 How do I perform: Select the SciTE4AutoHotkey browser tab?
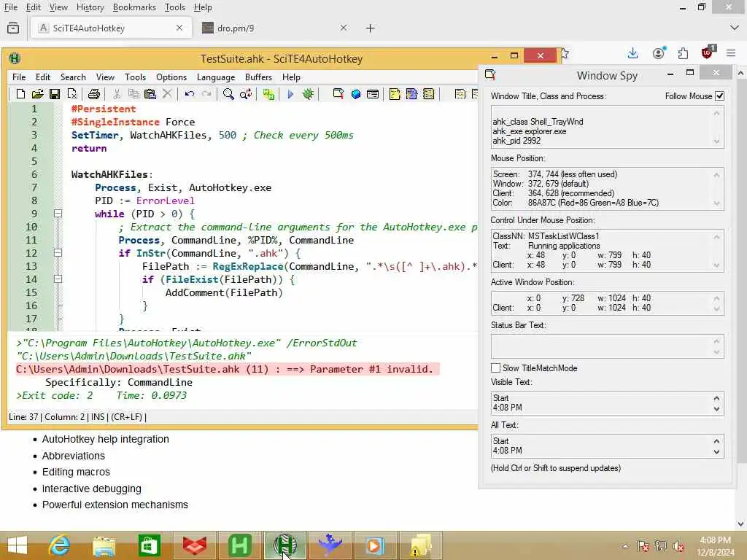pos(111,28)
